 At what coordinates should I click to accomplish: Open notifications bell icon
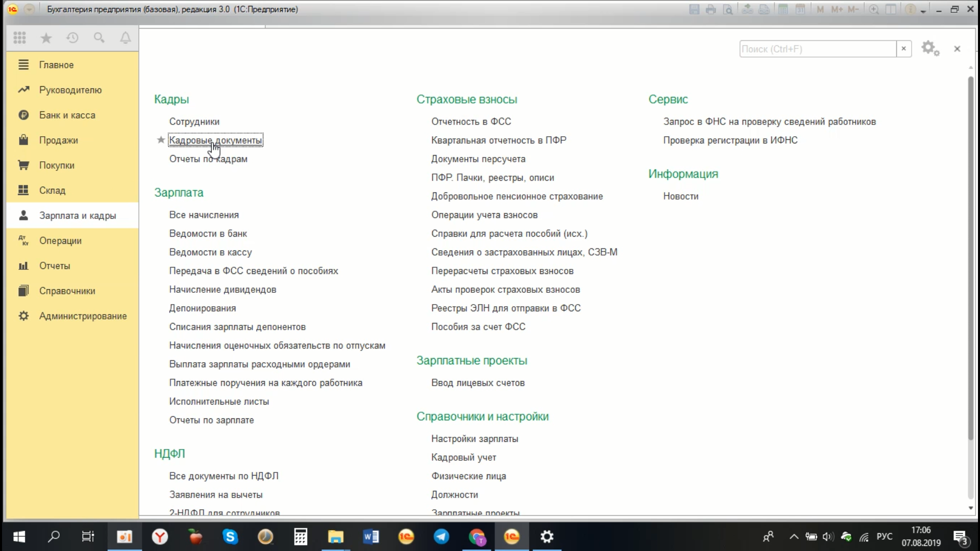tap(126, 38)
